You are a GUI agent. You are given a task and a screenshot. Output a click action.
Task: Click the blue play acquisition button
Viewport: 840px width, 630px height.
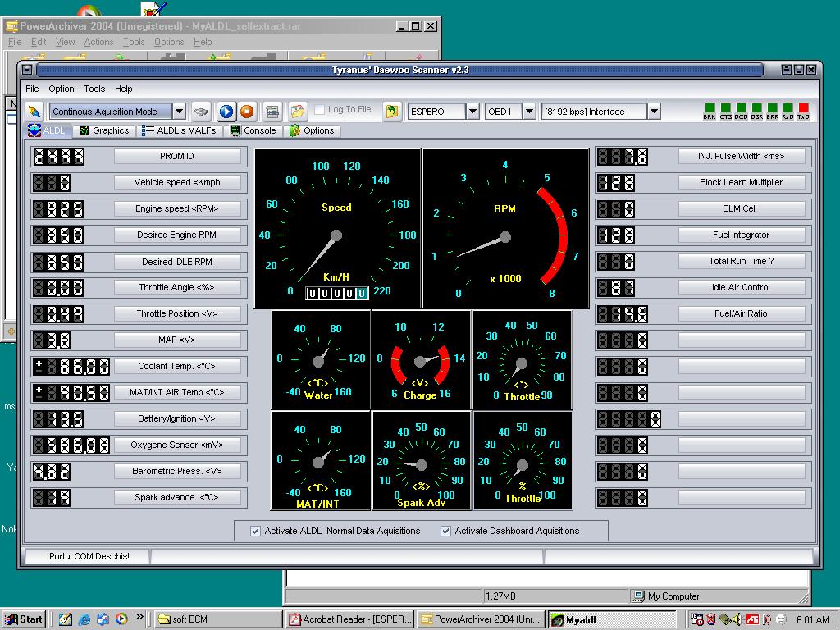coord(226,112)
